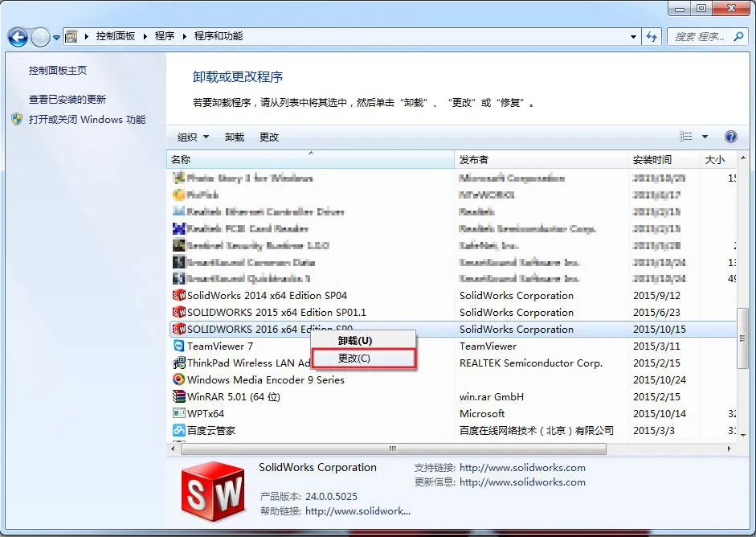Click the vertical scrollbar thumb of program list
756x537 pixels.
click(742, 338)
